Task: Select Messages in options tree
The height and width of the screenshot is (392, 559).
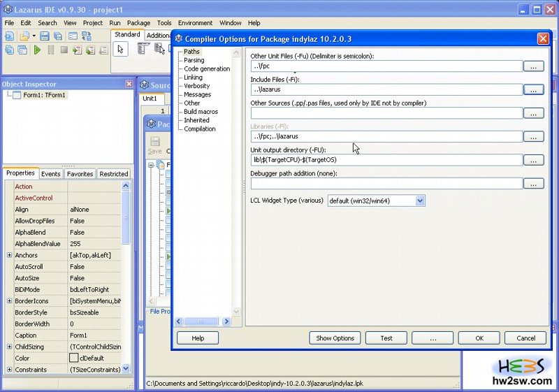Action: (x=198, y=94)
